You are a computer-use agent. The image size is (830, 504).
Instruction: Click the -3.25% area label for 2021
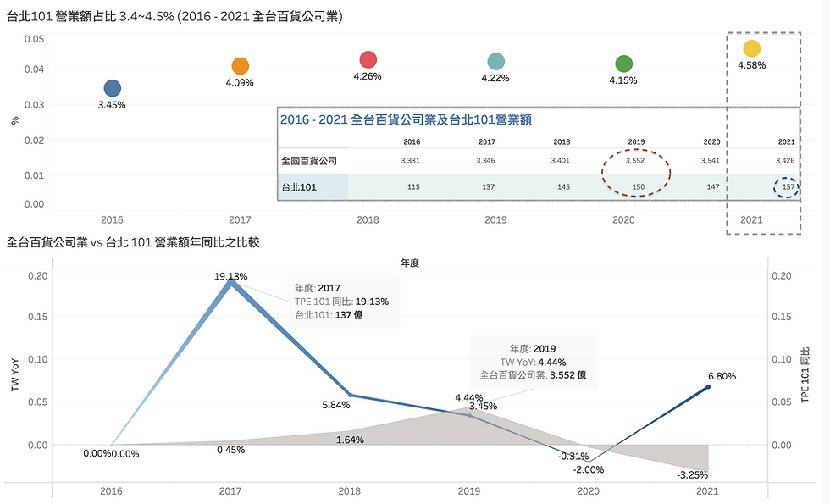point(693,475)
